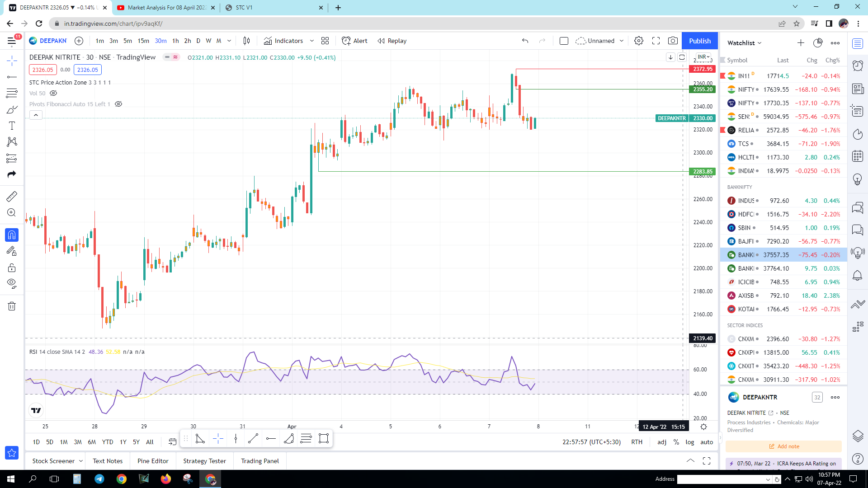
Task: Toggle log scale on the chart
Action: [x=689, y=442]
